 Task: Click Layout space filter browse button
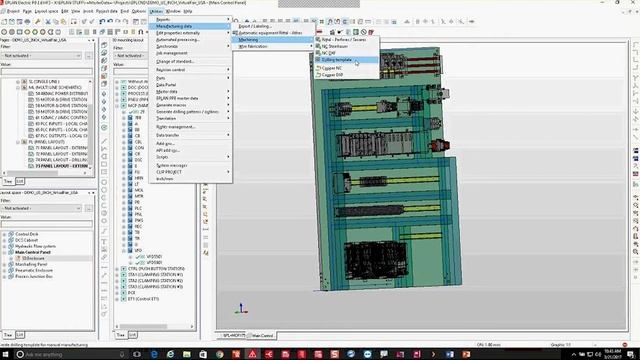pos(89,208)
